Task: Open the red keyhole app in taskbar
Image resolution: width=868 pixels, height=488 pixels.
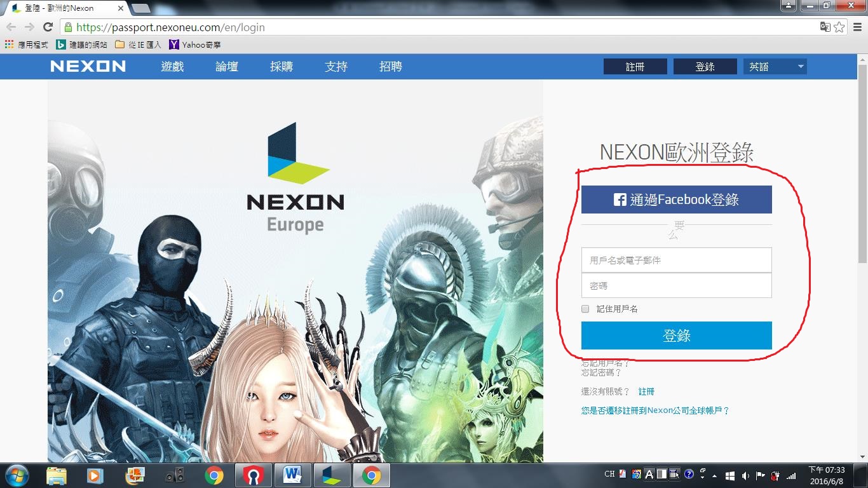Action: coord(254,475)
